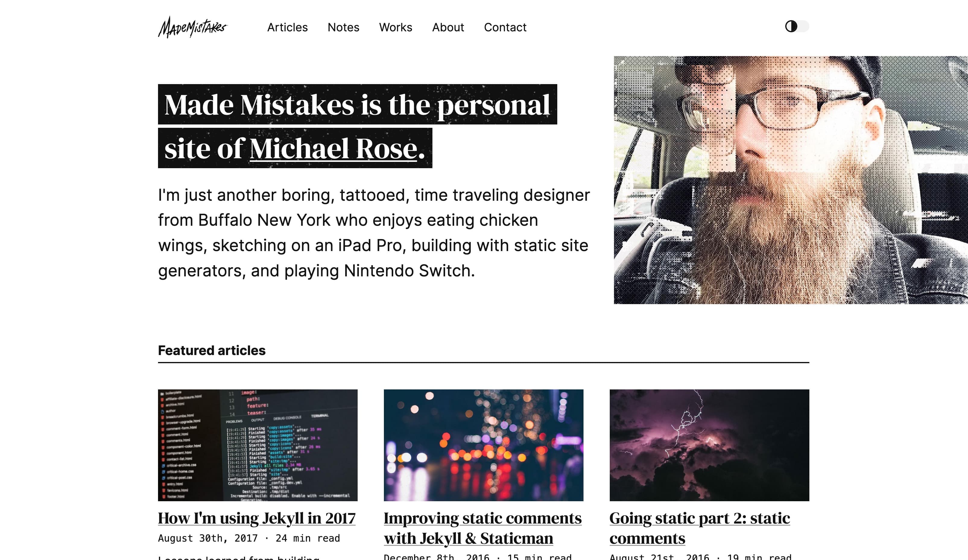
Task: Click the code terminal article thumbnail
Action: 258,445
